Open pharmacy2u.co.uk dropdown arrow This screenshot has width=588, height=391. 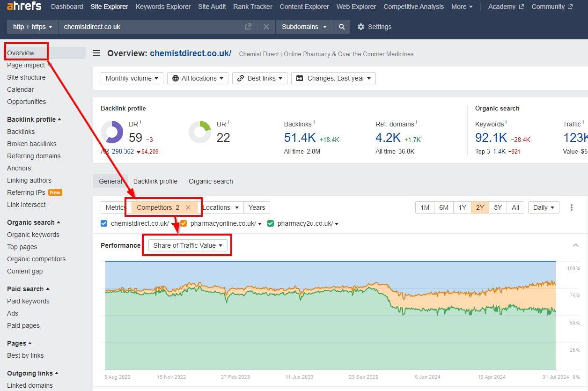click(x=337, y=224)
